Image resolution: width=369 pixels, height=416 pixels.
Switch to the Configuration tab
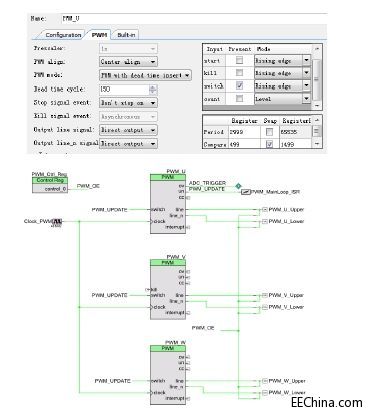[63, 35]
